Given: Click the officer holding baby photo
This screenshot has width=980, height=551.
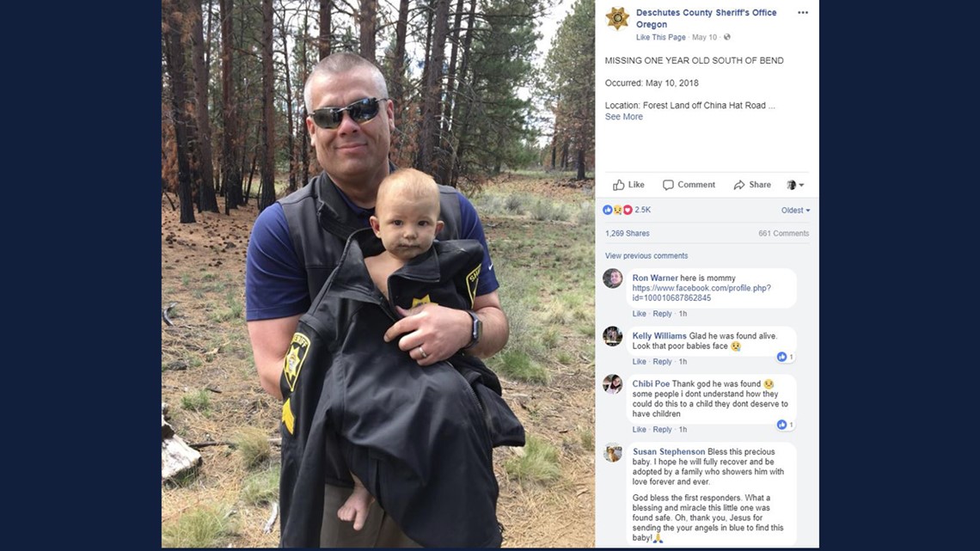Looking at the screenshot, I should click(x=378, y=273).
